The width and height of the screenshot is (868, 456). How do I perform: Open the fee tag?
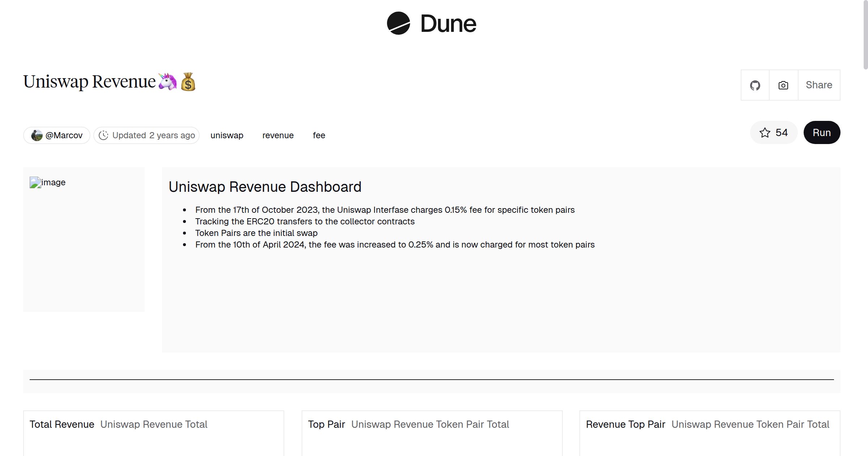tap(319, 135)
